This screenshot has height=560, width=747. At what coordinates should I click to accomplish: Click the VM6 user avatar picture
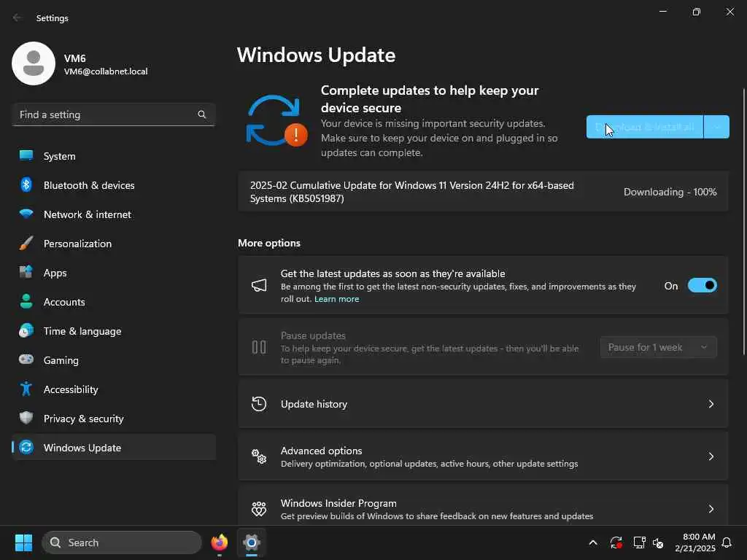click(x=34, y=63)
